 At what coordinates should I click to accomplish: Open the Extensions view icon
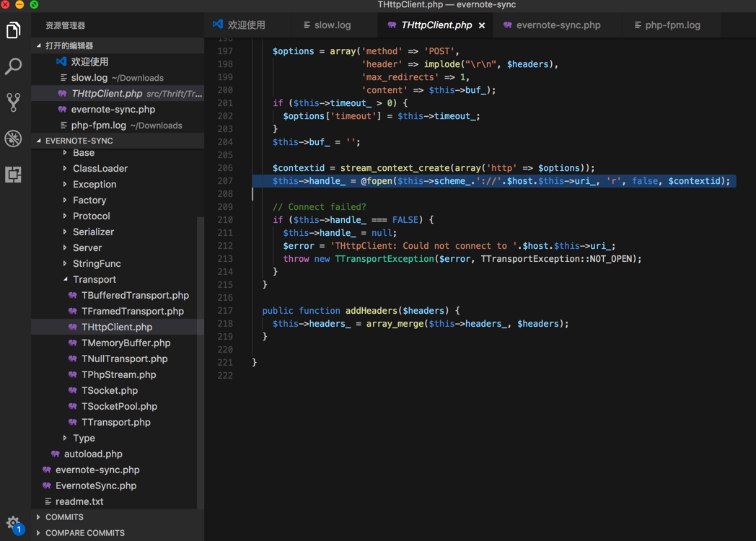(x=14, y=175)
